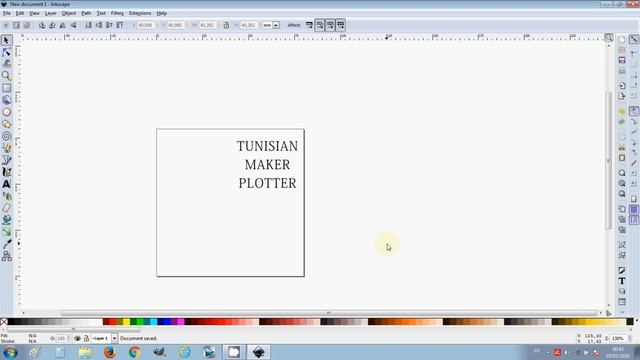Open the Path menu
This screenshot has width=640, height=360.
tap(86, 13)
